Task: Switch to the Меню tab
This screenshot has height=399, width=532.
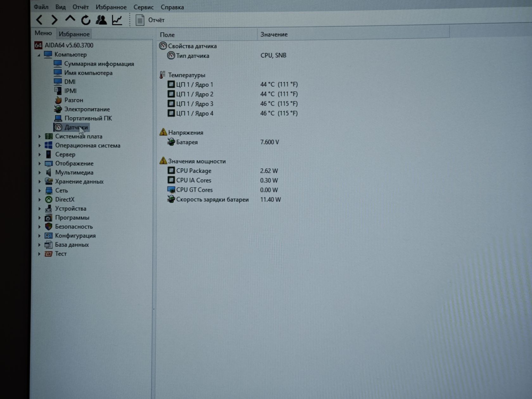Action: point(43,33)
